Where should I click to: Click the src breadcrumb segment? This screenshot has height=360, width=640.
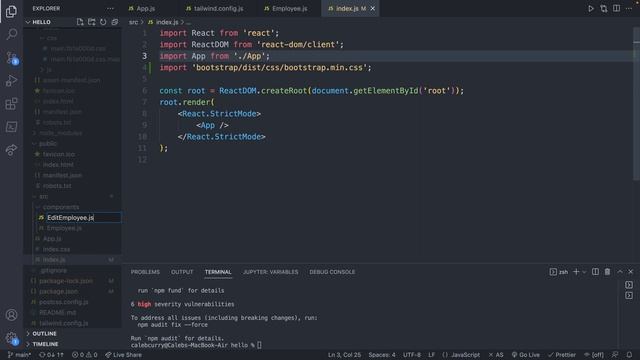point(133,22)
